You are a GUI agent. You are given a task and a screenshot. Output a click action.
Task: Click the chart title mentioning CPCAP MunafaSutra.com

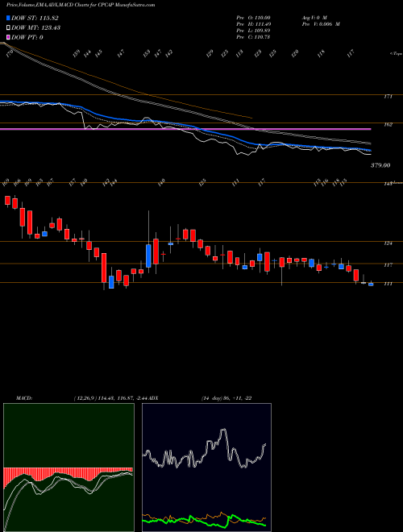tap(81, 5)
